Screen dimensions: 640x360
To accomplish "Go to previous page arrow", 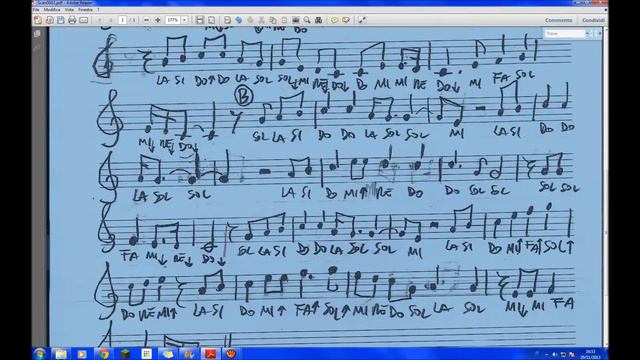I will coord(100,20).
